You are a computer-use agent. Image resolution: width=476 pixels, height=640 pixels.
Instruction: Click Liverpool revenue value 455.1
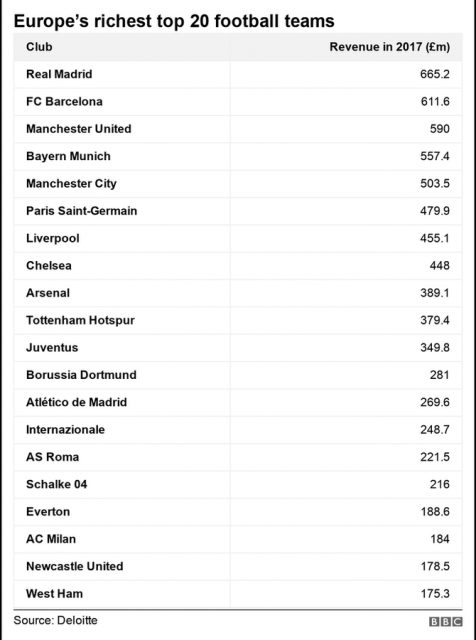pyautogui.click(x=435, y=238)
